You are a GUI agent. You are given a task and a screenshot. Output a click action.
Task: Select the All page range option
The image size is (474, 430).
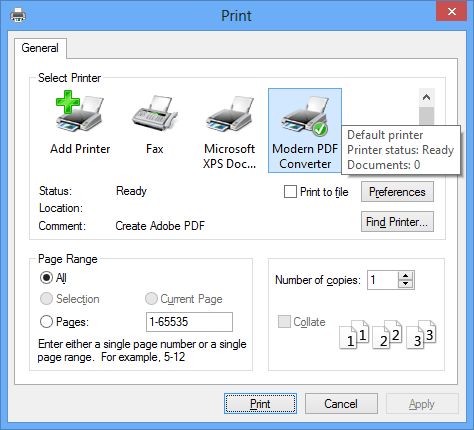click(46, 277)
